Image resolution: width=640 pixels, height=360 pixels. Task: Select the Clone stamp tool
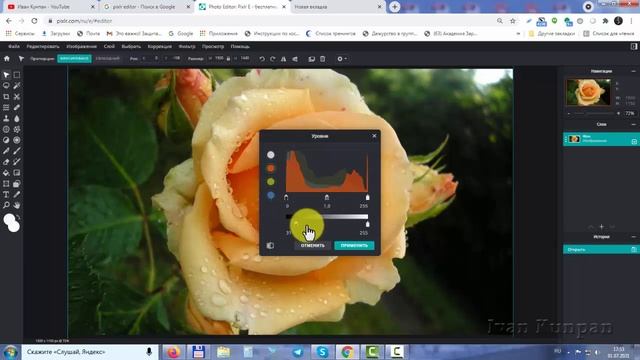click(6, 118)
